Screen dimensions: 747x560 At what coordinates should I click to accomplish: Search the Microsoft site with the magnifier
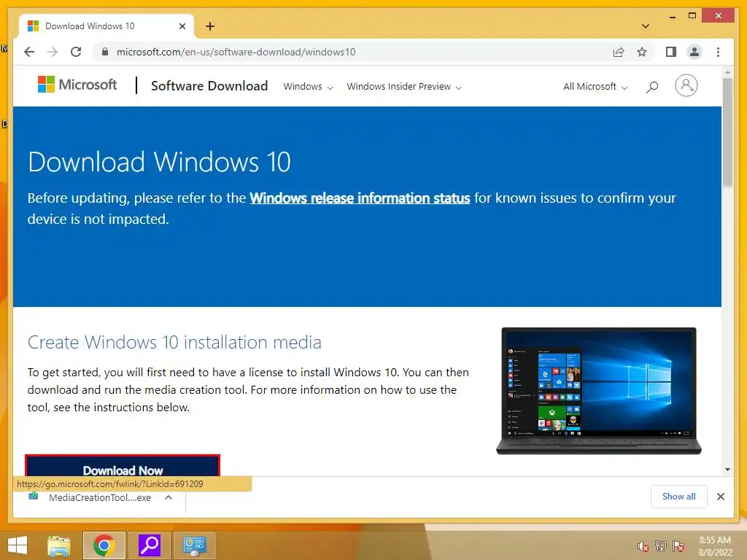[651, 87]
